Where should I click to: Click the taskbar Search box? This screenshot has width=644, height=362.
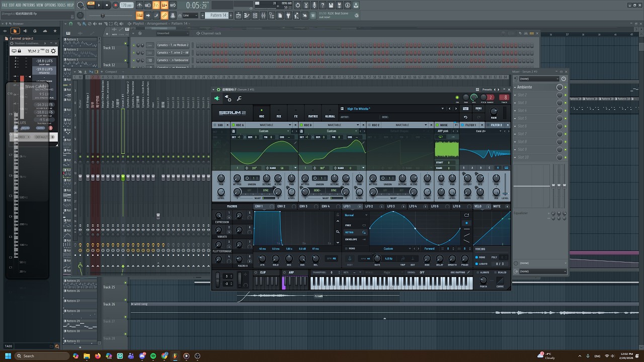[41, 356]
